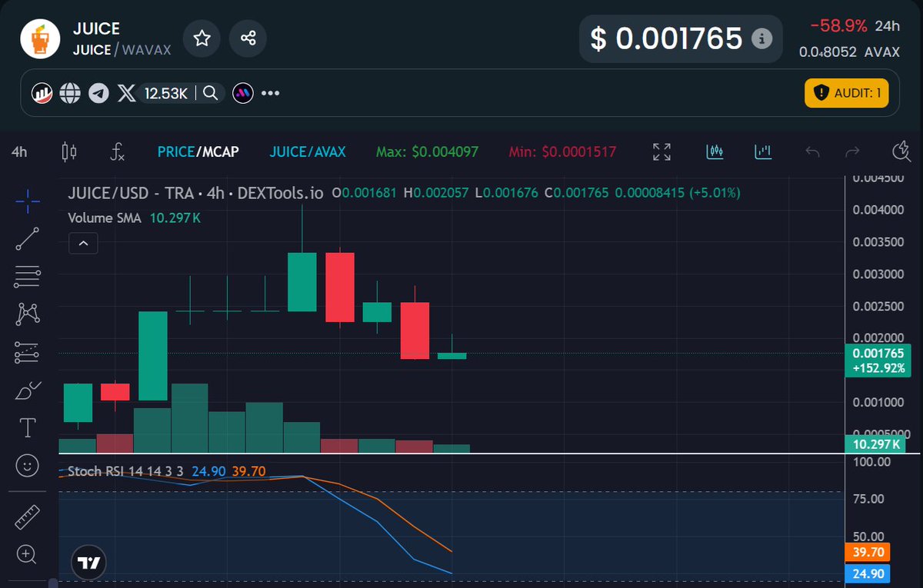This screenshot has width=923, height=588.
Task: Change the 4h chart interval
Action: pyautogui.click(x=19, y=152)
